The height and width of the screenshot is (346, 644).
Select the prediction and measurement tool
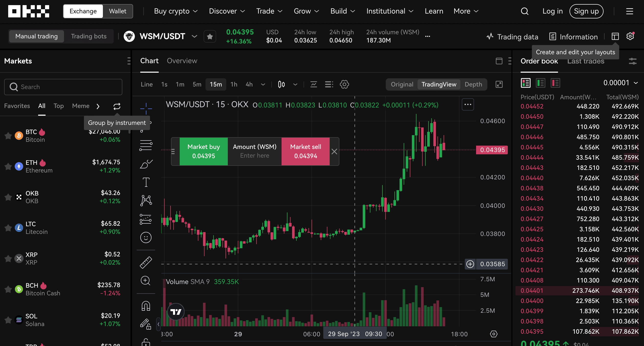[x=146, y=219]
